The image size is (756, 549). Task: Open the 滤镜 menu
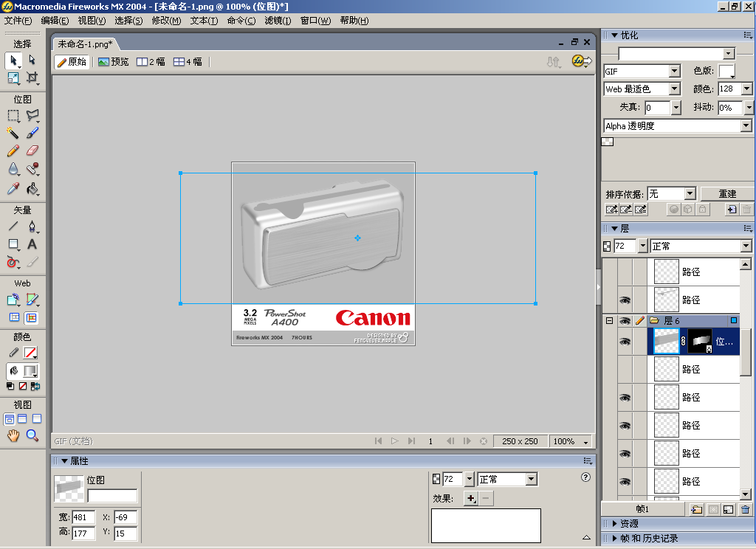coord(278,21)
